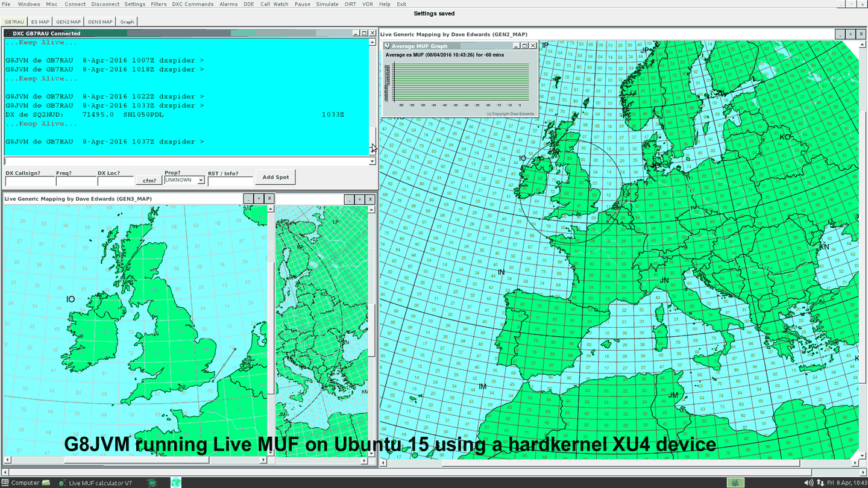Screen dimensions: 868x488
Task: Click the GEN3 map horizontal scrollbar right arrow
Action: pyautogui.click(x=263, y=460)
